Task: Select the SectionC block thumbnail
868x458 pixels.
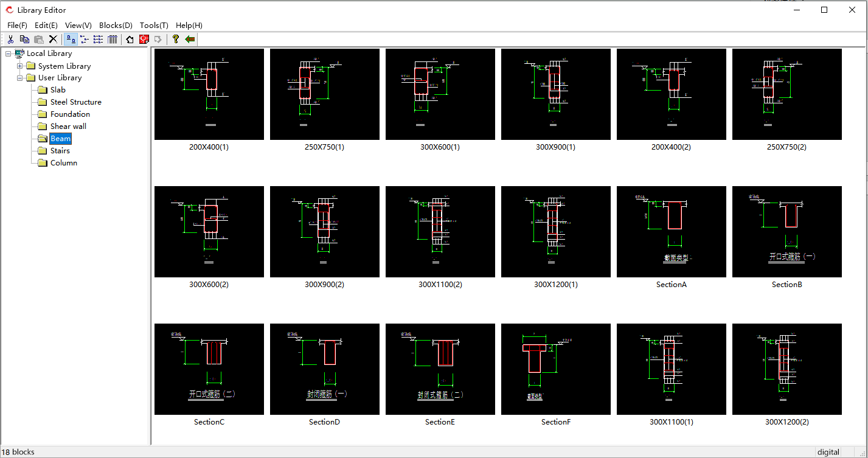Action: point(209,369)
